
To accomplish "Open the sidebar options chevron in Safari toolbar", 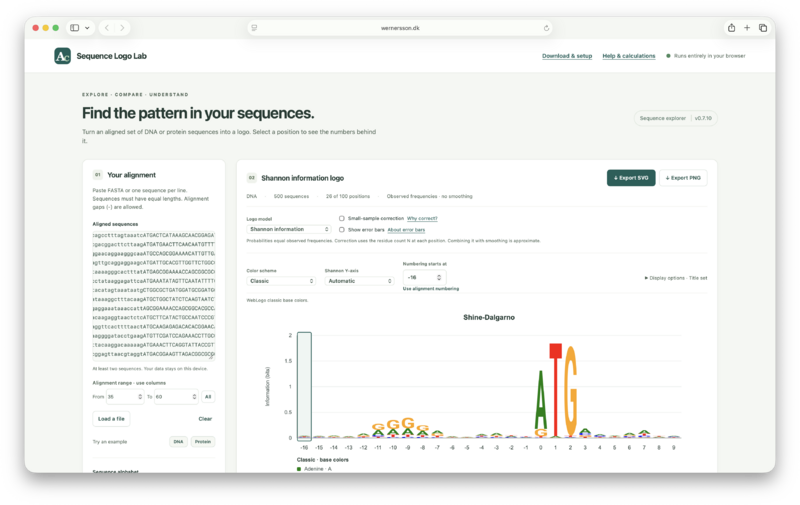I will (87, 28).
